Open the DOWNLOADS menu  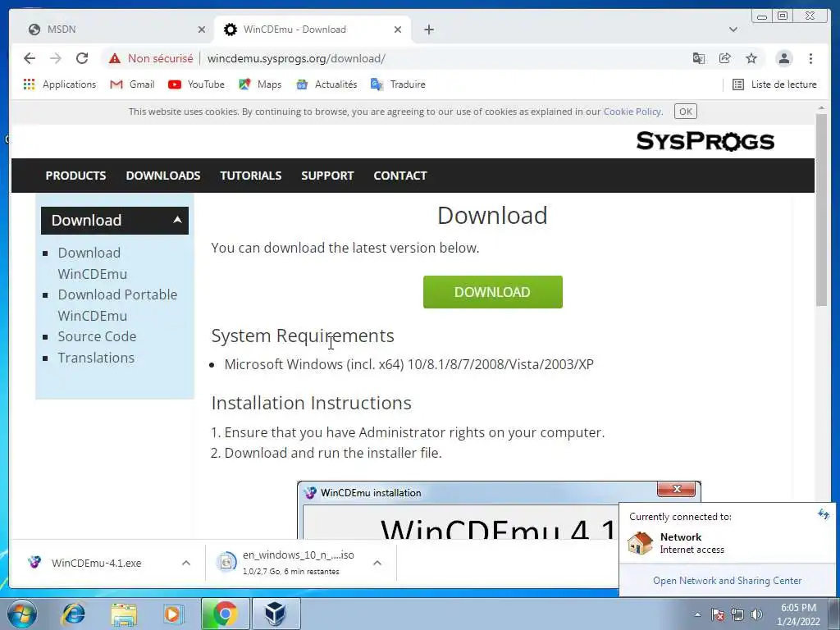pos(163,176)
